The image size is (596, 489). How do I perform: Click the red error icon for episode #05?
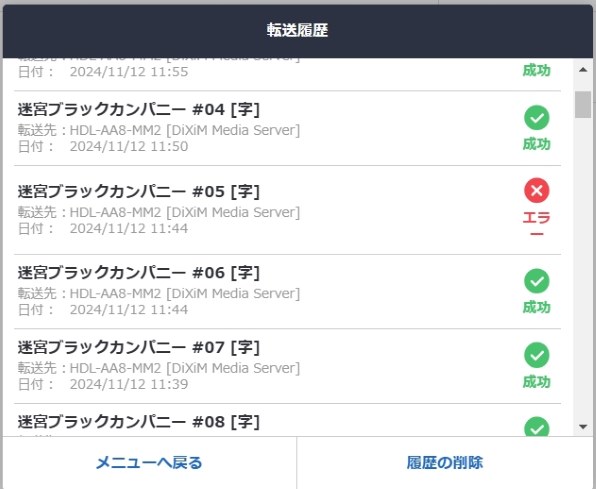[x=537, y=190]
